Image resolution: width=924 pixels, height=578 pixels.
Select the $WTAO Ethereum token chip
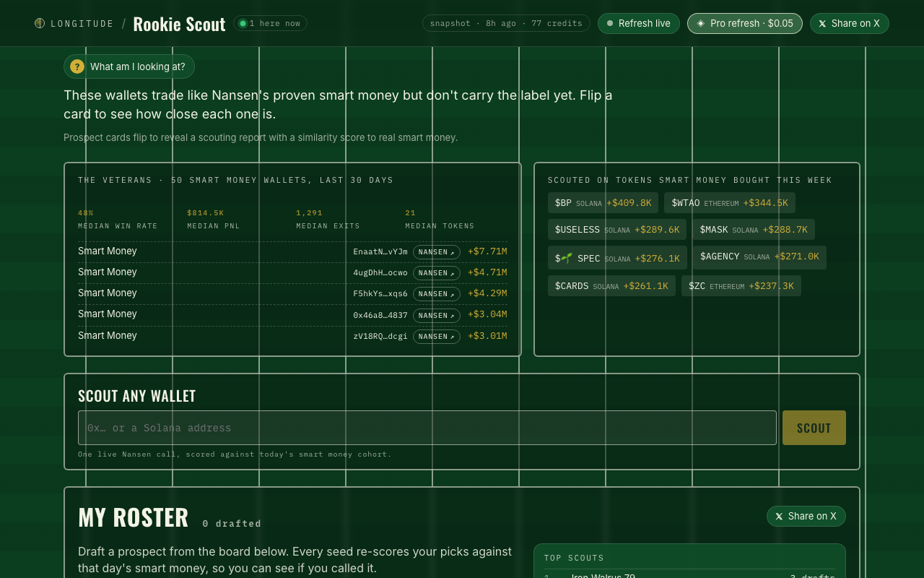click(730, 203)
